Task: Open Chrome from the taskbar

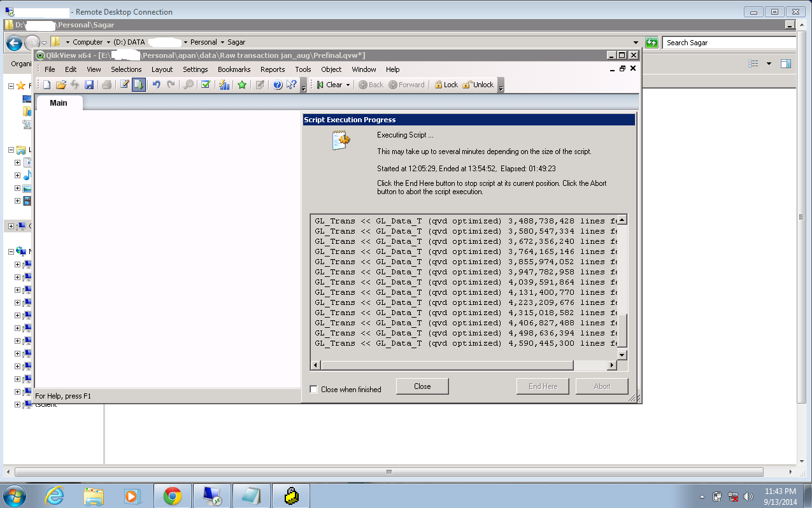Action: (173, 495)
